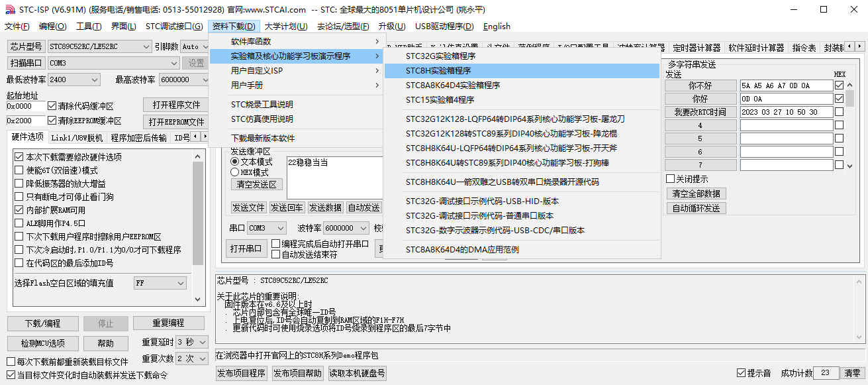The width and height of the screenshot is (868, 385).
Task: Toggle 清除代码缓冲区 checkbox
Action: point(52,105)
